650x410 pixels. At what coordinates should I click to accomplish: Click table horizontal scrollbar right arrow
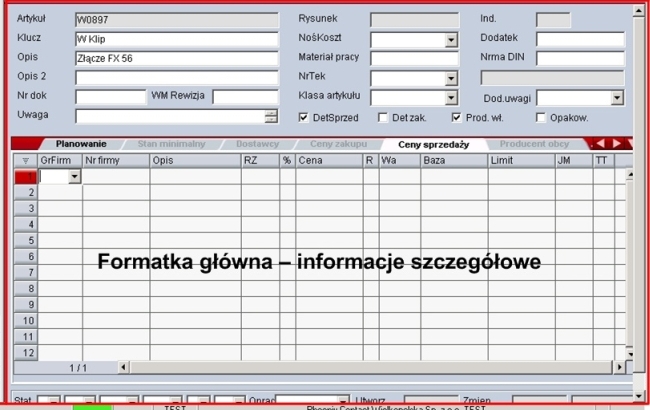pos(619,367)
